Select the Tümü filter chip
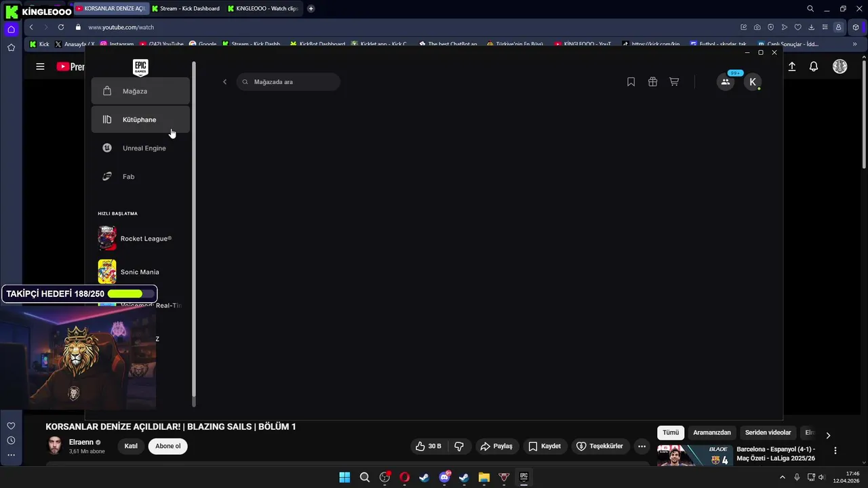868x488 pixels. 671,432
